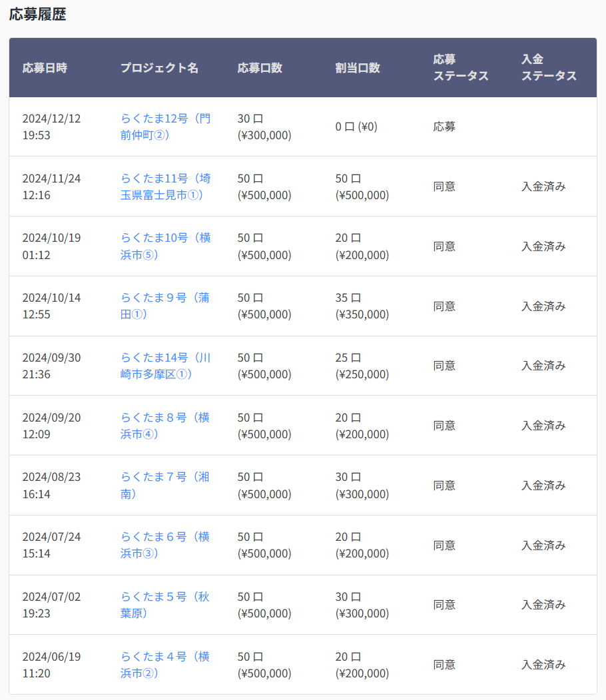Click the 30 口 (¥300,000) applied units cell
The image size is (606, 700).
pos(264,127)
